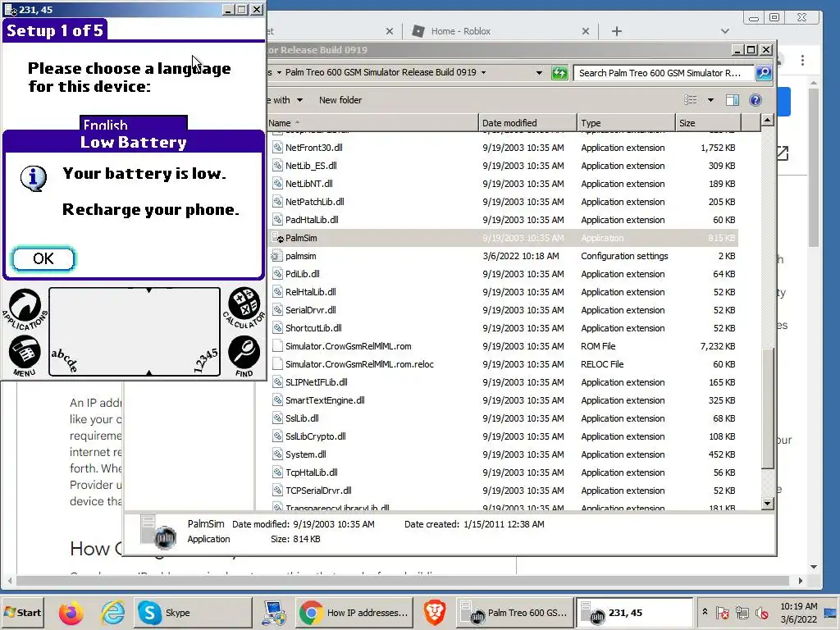The width and height of the screenshot is (840, 630).
Task: Launch Internet Explorer from the taskbar
Action: (x=112, y=613)
